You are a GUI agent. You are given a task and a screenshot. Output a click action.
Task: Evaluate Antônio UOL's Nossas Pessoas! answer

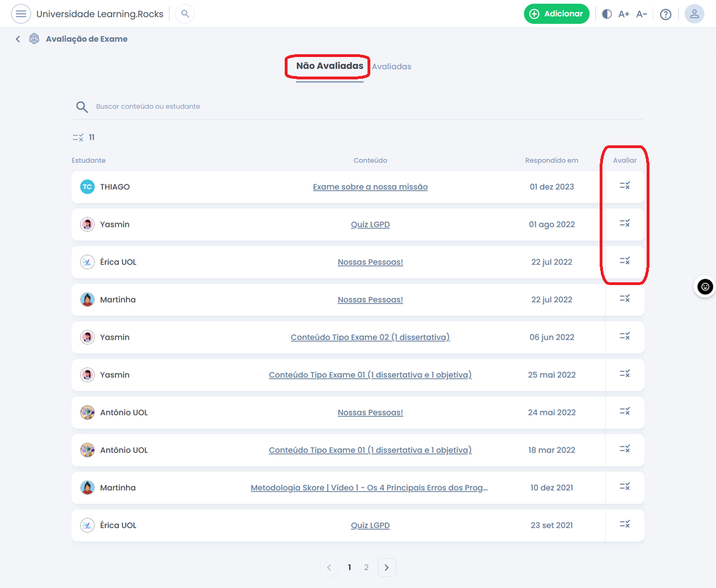pyautogui.click(x=625, y=411)
